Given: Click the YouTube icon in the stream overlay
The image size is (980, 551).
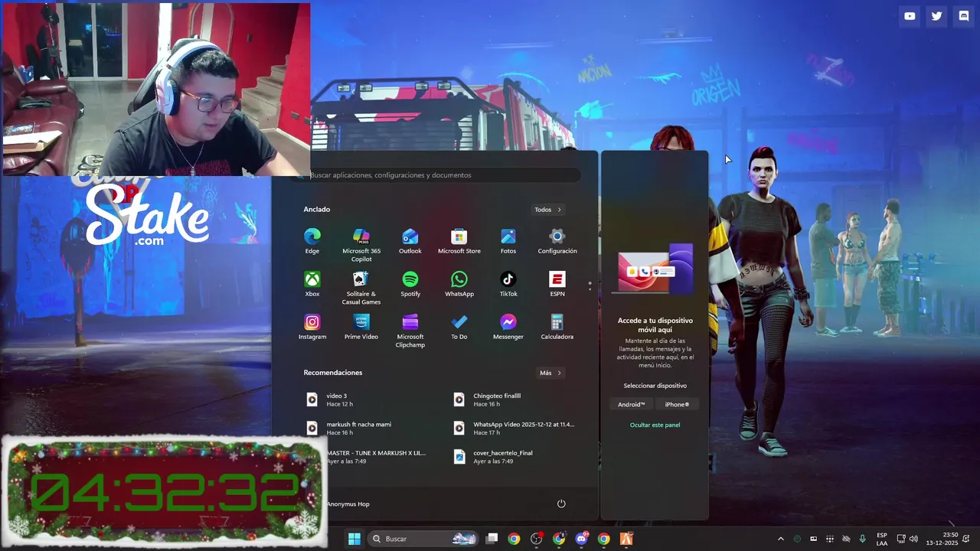Looking at the screenshot, I should coord(910,16).
